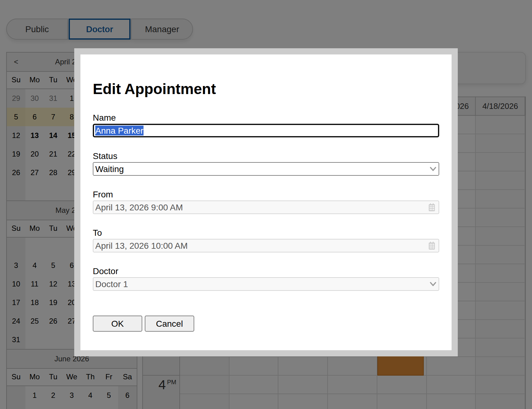Select April 26 in the mini calendar
Screen dimensions: 532x409
pyautogui.click(x=16, y=172)
